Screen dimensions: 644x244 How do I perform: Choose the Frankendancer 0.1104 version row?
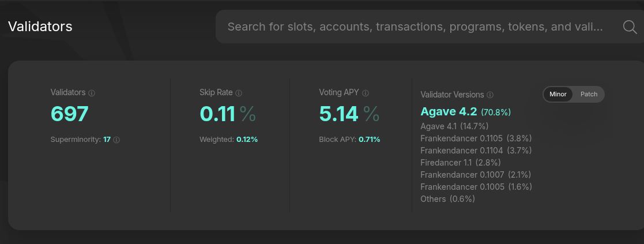pyautogui.click(x=476, y=151)
